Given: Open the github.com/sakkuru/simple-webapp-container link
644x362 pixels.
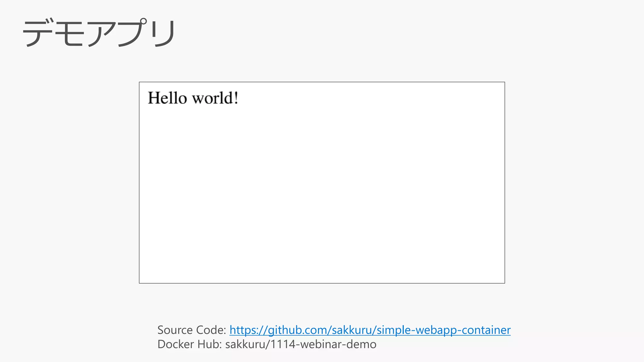Looking at the screenshot, I should click(370, 330).
